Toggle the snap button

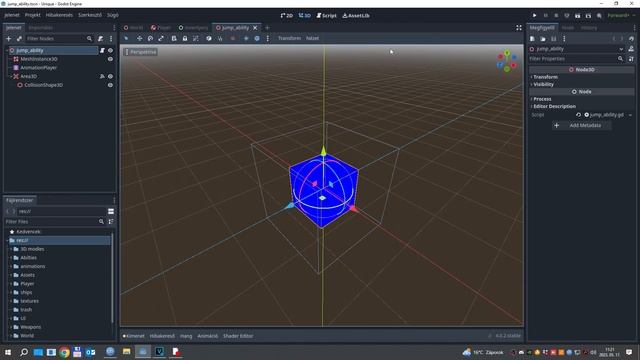pyautogui.click(x=220, y=38)
